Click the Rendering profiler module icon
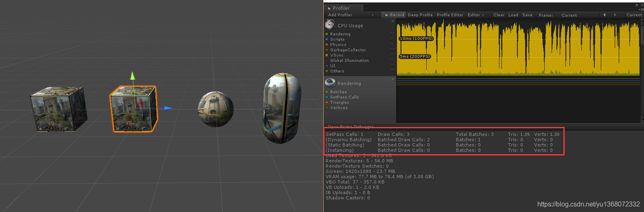 click(x=330, y=83)
